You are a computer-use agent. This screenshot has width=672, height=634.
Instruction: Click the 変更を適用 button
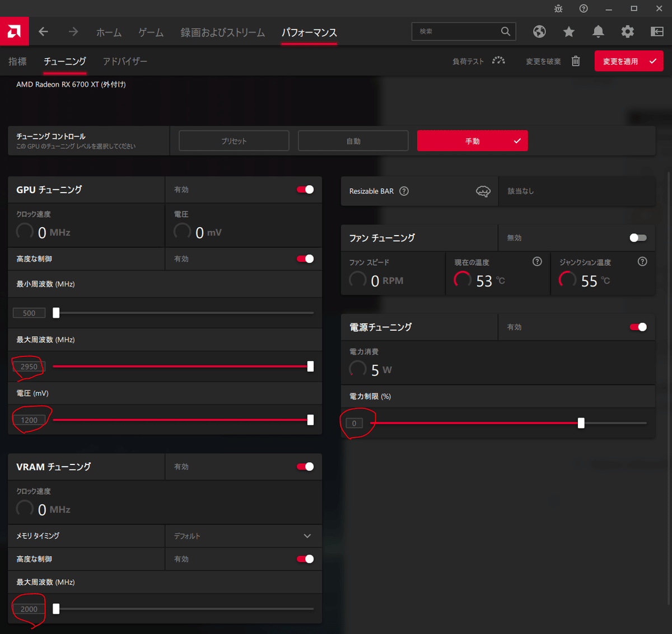[x=629, y=61]
